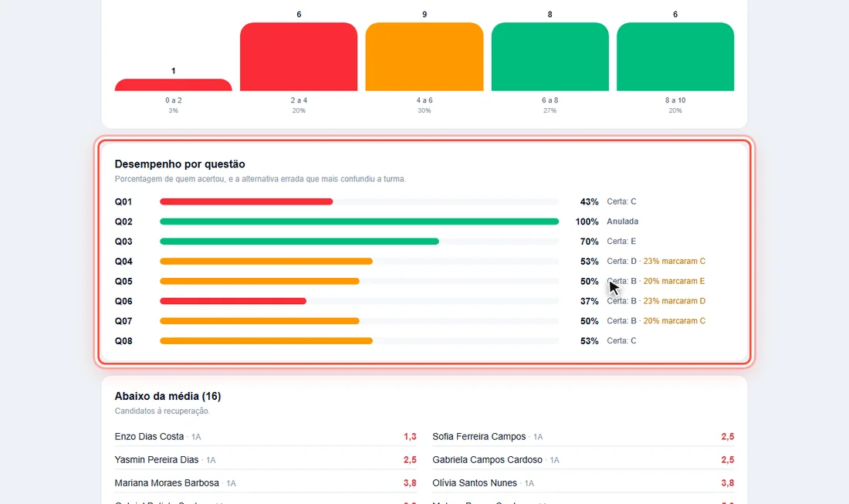Click "Certa: C" on the Q08 row
Viewport: 849px width, 504px height.
(621, 340)
